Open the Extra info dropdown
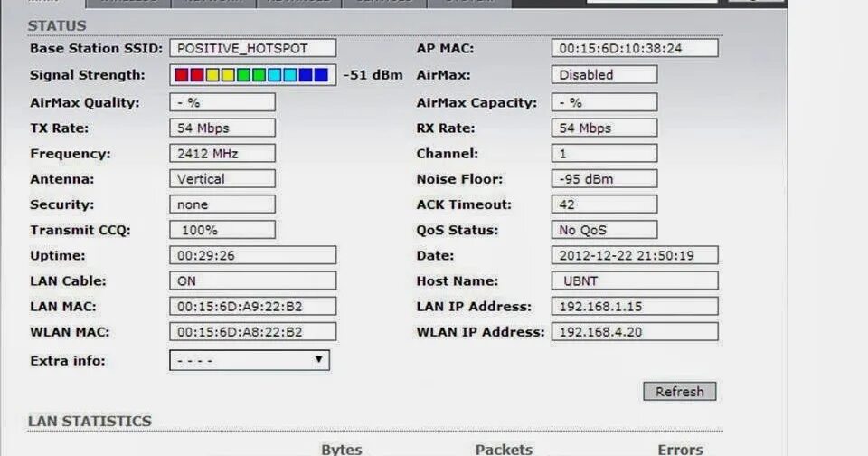The height and width of the screenshot is (456, 868). click(x=250, y=360)
